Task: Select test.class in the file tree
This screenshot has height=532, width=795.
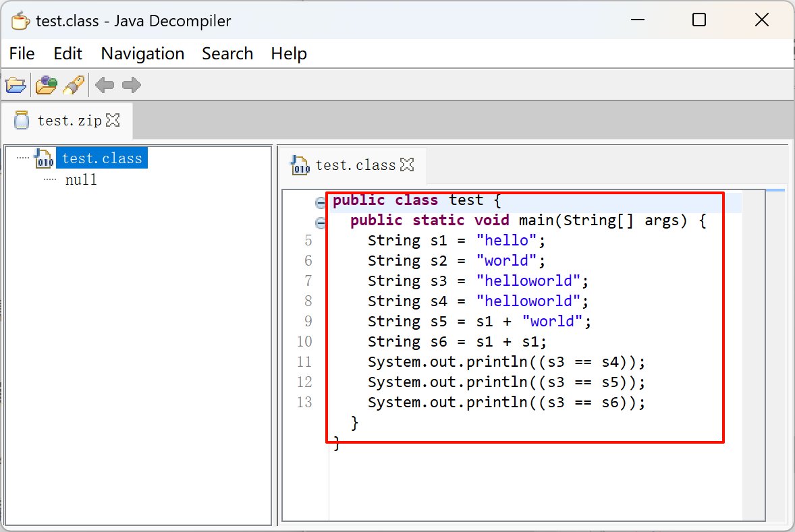Action: tap(102, 158)
